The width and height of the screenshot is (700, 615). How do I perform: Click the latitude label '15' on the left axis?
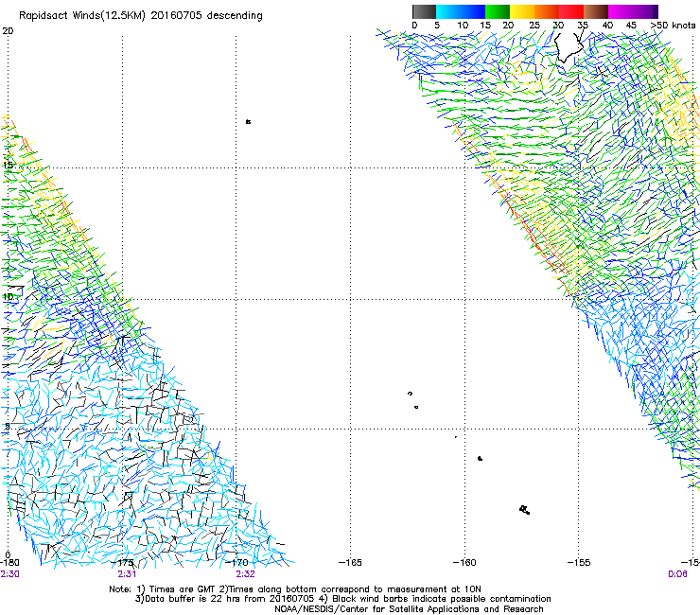tap(8, 165)
